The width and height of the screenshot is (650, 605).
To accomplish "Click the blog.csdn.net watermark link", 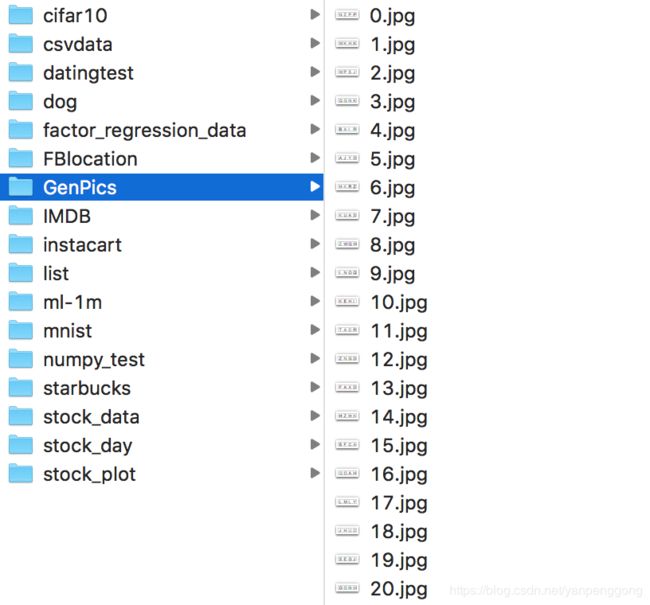I will click(x=546, y=590).
